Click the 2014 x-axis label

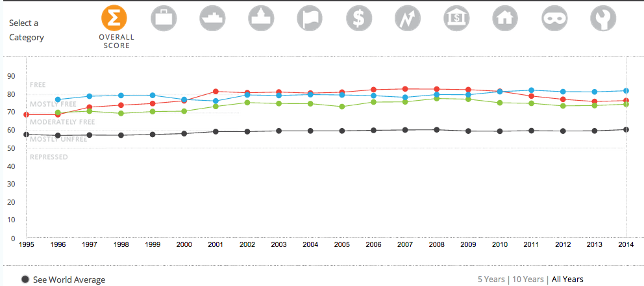tap(626, 245)
